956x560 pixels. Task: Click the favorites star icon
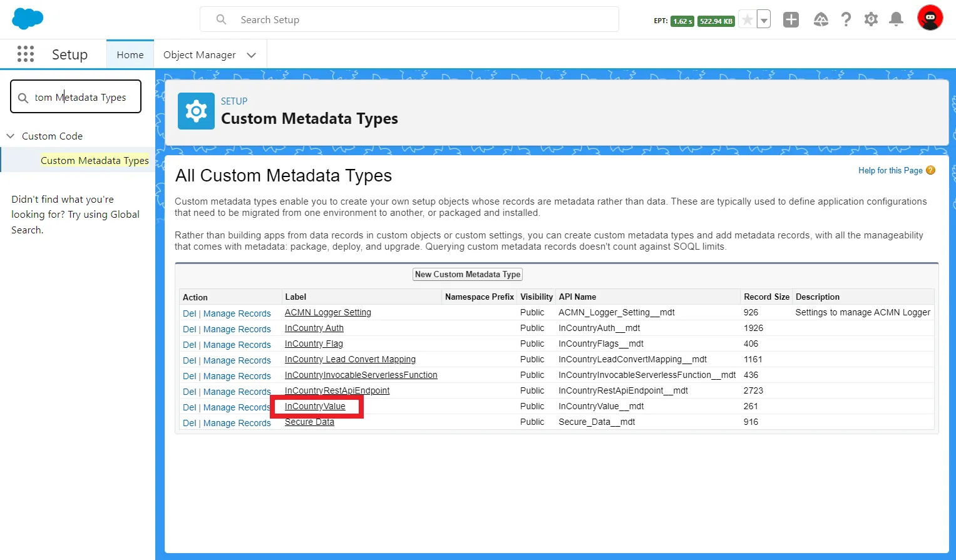click(748, 20)
